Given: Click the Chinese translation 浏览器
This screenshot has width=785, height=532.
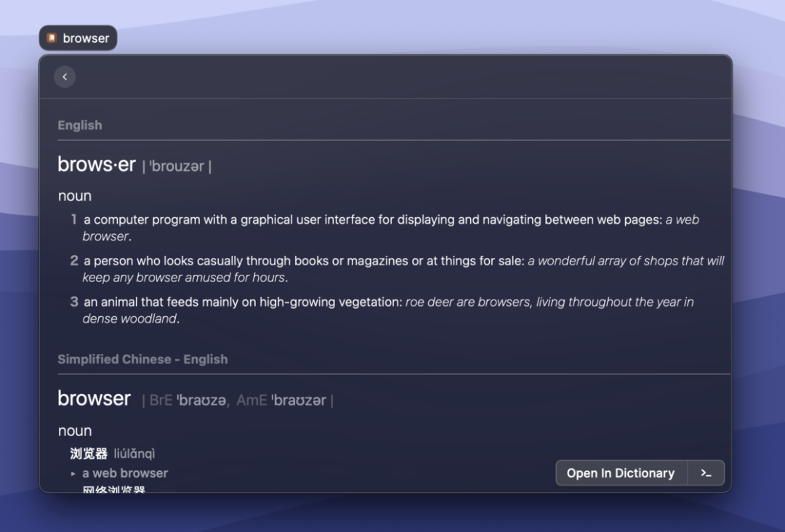Looking at the screenshot, I should (89, 454).
